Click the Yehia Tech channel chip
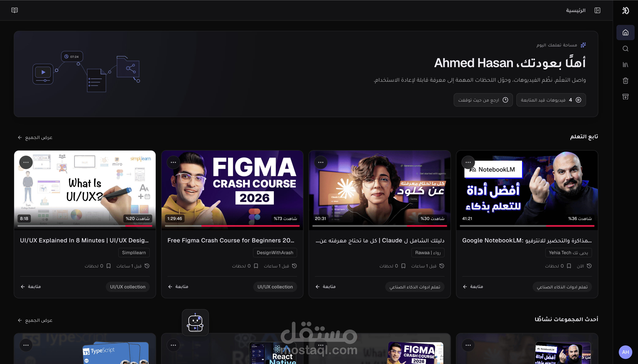 tap(568, 253)
